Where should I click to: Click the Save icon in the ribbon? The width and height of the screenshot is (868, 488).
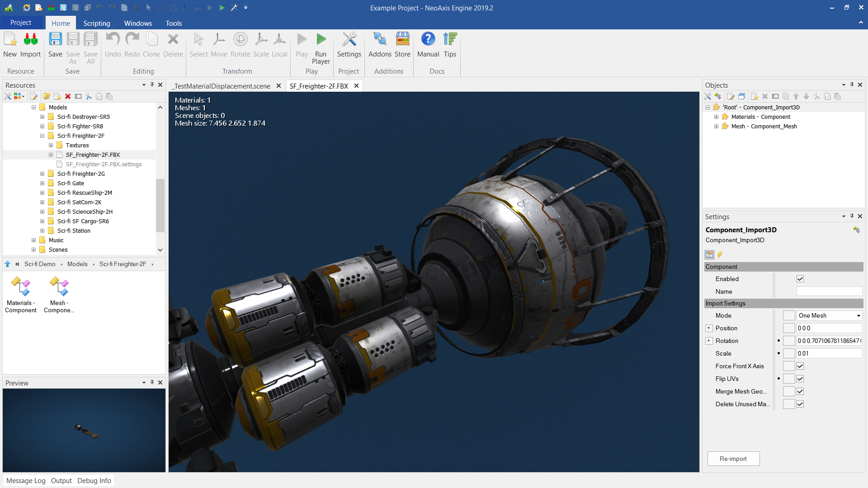[x=55, y=40]
